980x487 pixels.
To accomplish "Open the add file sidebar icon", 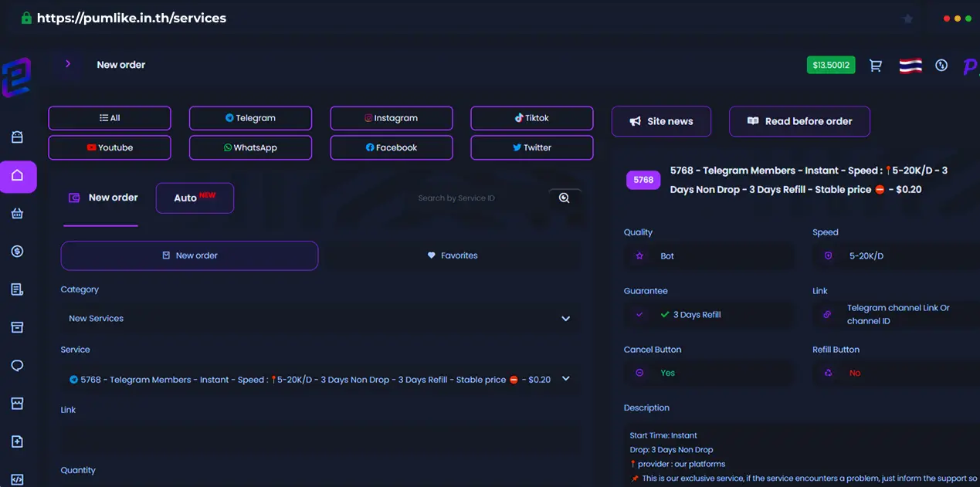I will [x=17, y=441].
